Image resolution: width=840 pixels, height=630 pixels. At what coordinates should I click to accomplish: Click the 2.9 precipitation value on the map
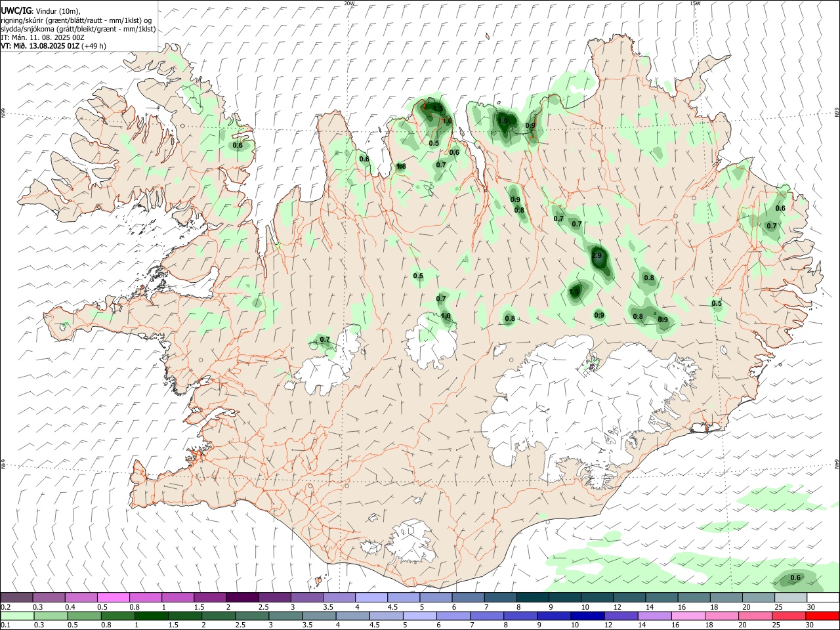point(597,255)
